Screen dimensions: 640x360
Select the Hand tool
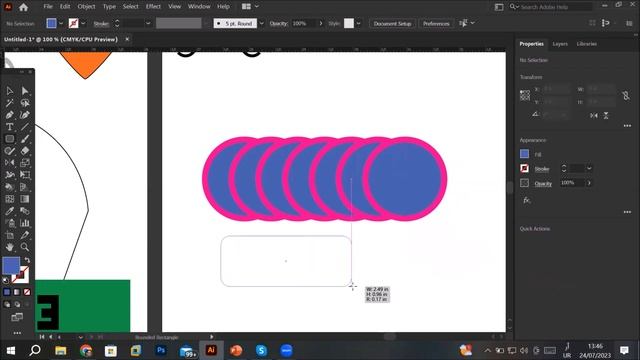9,247
